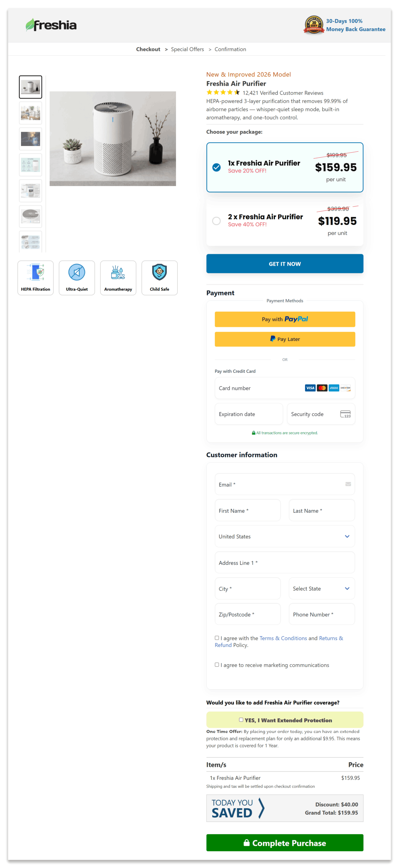The width and height of the screenshot is (399, 868).
Task: Select the second product thumbnail
Action: coord(31,113)
